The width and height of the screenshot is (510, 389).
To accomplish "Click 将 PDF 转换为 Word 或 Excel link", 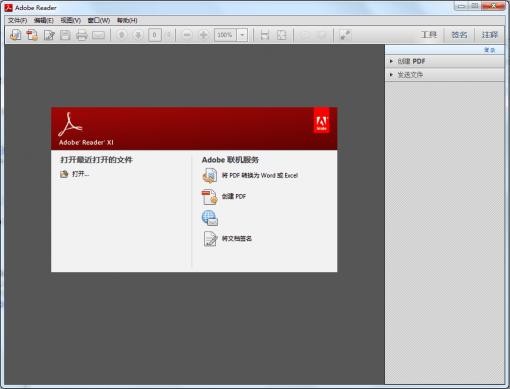I will 260,175.
